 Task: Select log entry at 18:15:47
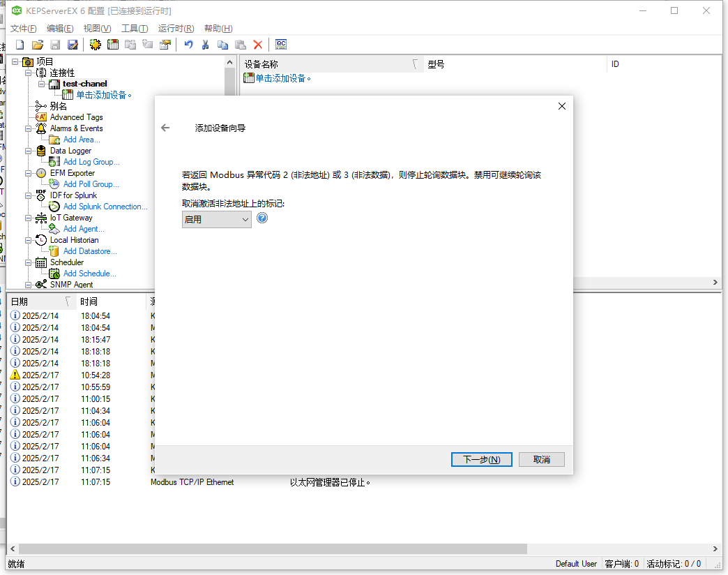(x=82, y=340)
